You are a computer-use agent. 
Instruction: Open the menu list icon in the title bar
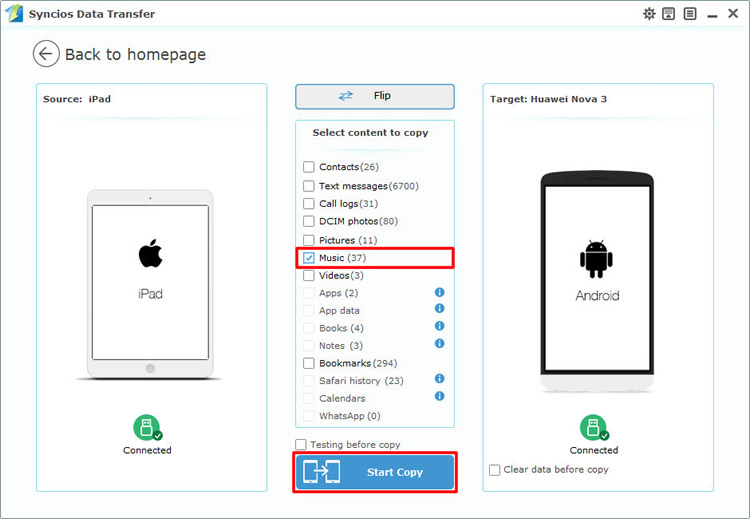[690, 14]
